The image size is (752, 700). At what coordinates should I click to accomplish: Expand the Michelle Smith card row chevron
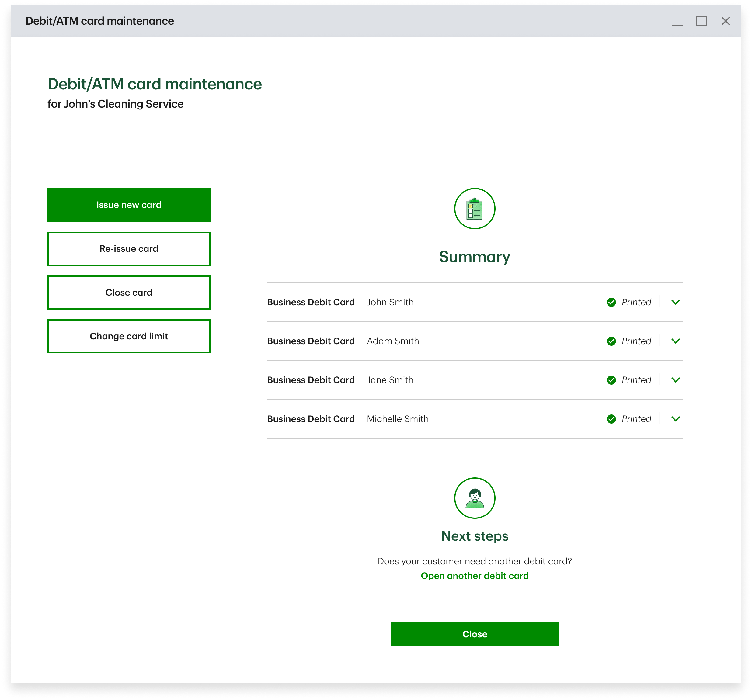click(x=675, y=419)
